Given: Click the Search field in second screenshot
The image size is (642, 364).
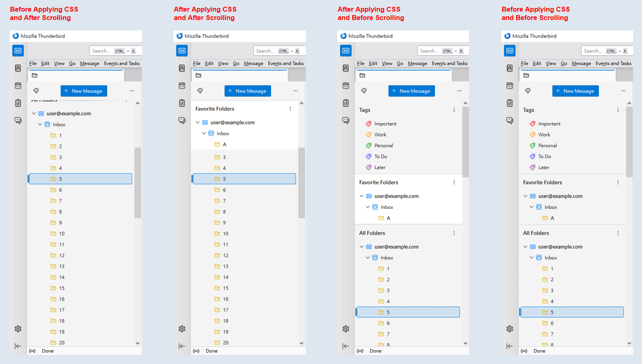Looking at the screenshot, I should [265, 51].
